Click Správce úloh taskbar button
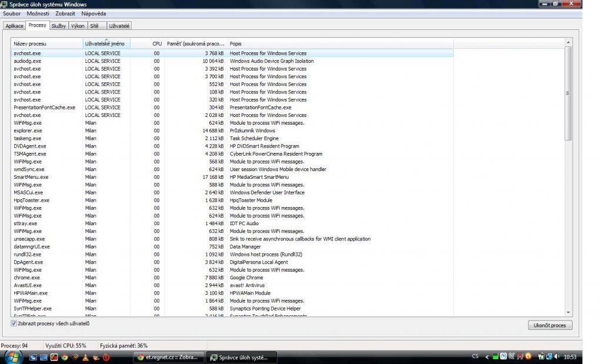Screen dimensions: 602x364 tap(241, 357)
